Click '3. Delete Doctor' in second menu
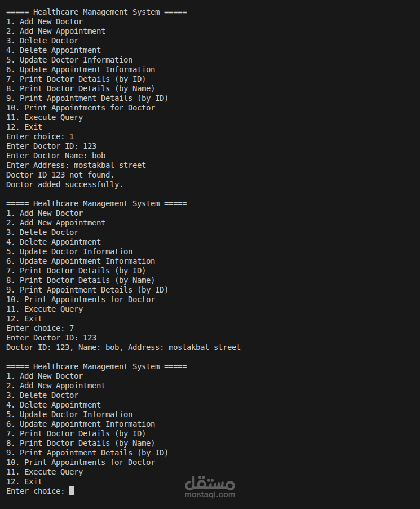Image resolution: width=420 pixels, height=509 pixels. [x=42, y=232]
